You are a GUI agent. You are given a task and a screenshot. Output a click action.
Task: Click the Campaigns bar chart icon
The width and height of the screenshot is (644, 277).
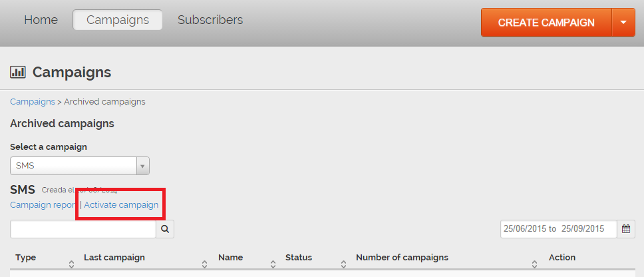[18, 72]
